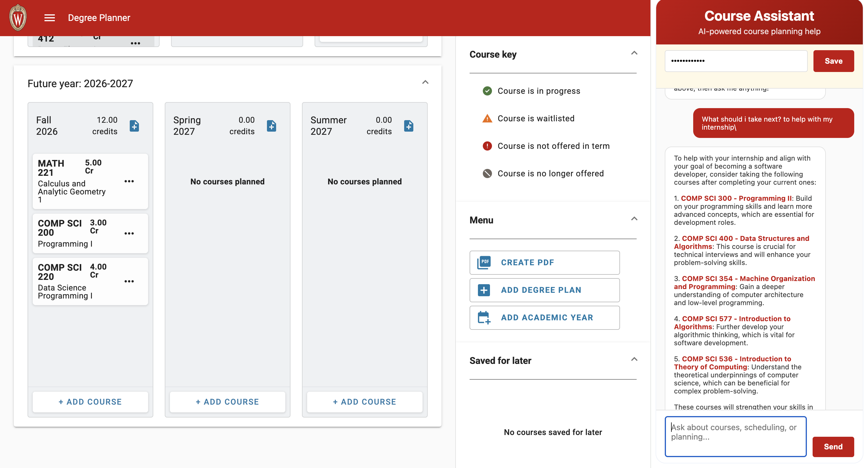
Task: Click Spring 2027 add-note document icon
Action: click(271, 126)
